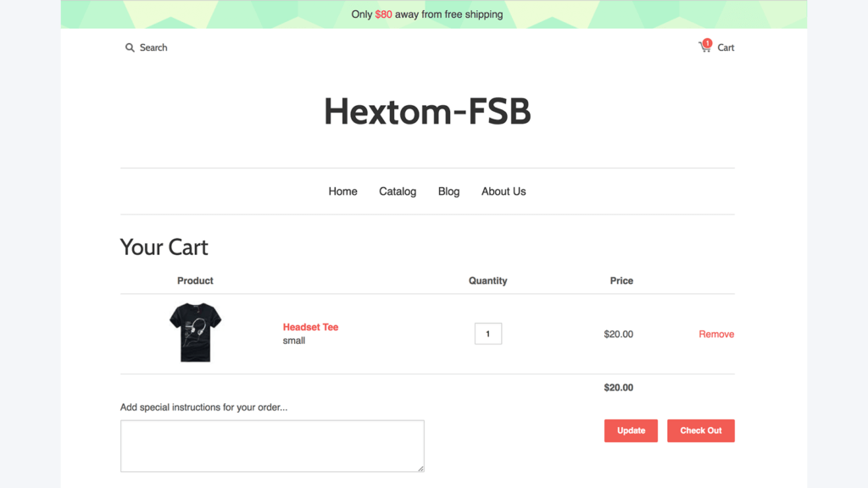Select the Headset Tee product thumbnail
Image resolution: width=868 pixels, height=488 pixels.
[194, 333]
